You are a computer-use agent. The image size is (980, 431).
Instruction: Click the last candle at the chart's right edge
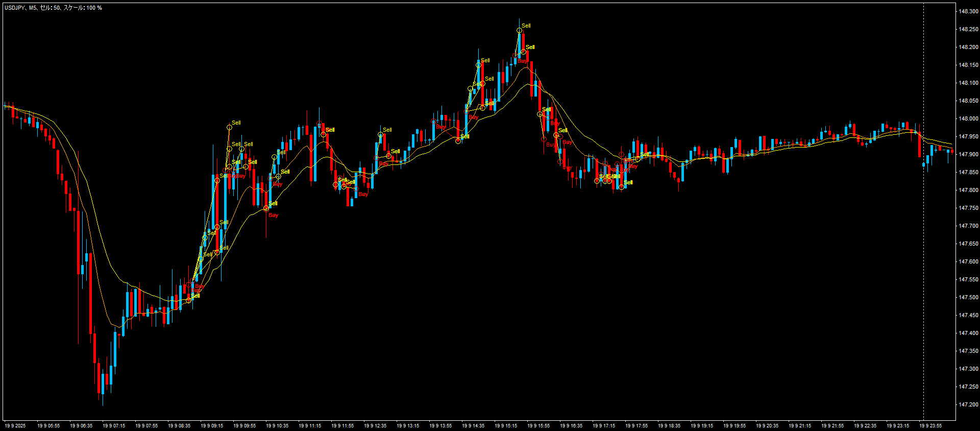tap(952, 151)
